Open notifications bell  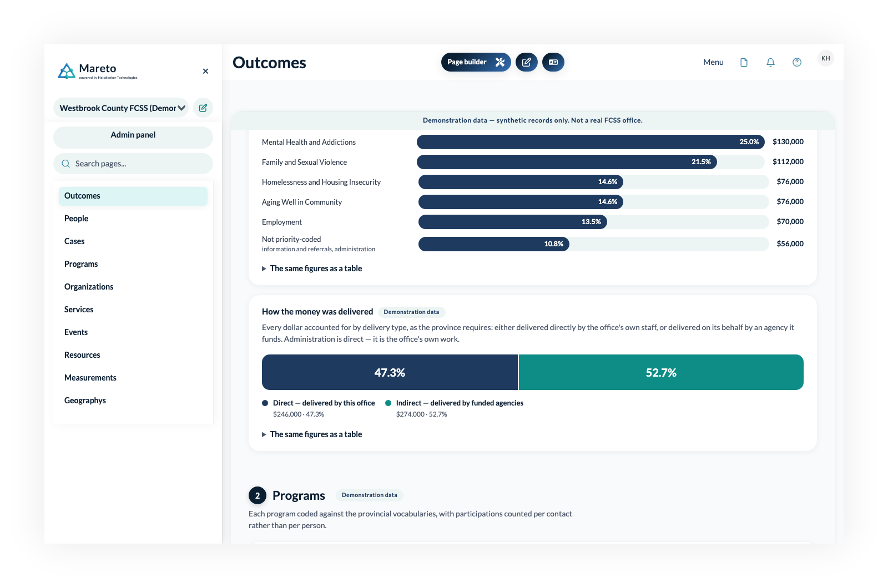tap(770, 62)
